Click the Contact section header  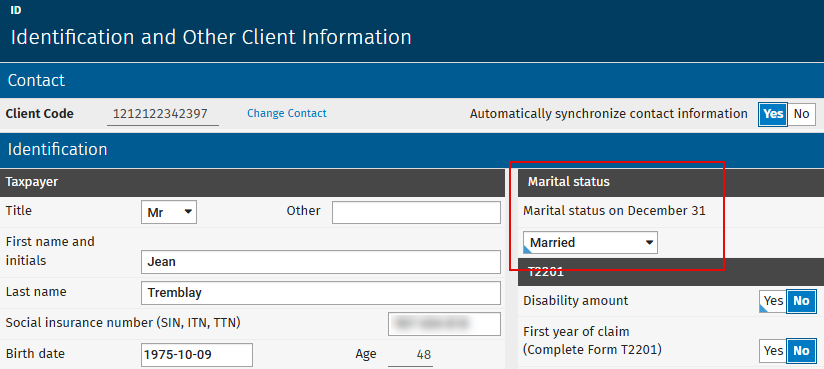click(412, 80)
